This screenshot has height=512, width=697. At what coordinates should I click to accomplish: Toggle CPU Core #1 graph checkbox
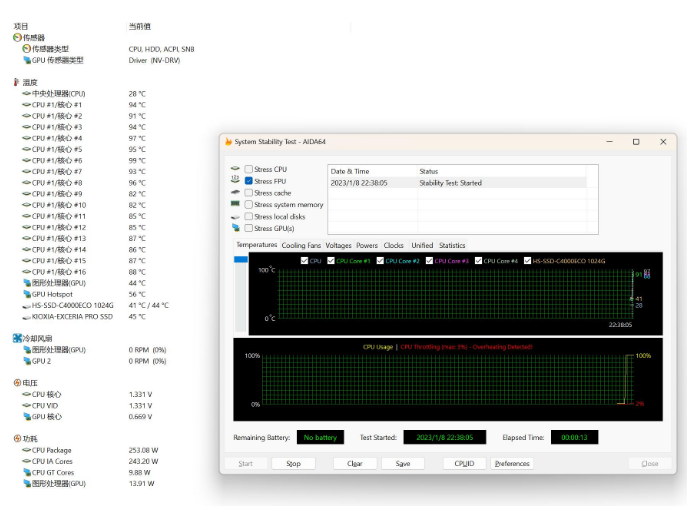pyautogui.click(x=331, y=261)
